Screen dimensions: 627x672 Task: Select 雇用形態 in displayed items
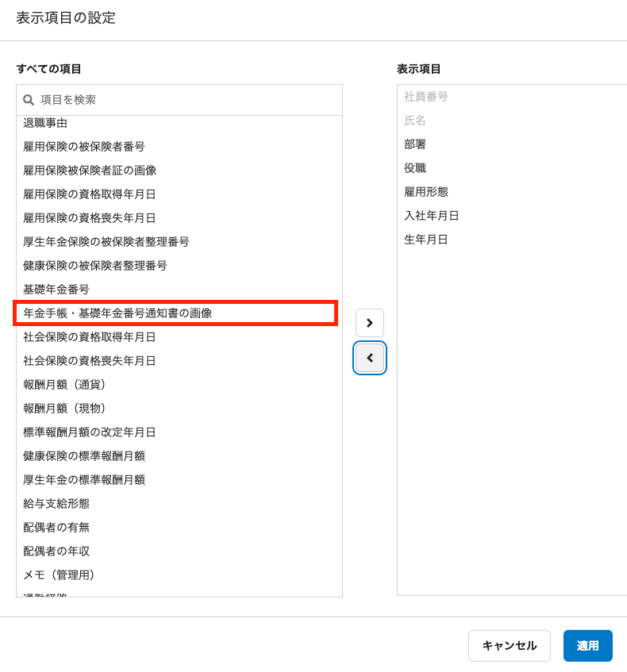coord(512,191)
